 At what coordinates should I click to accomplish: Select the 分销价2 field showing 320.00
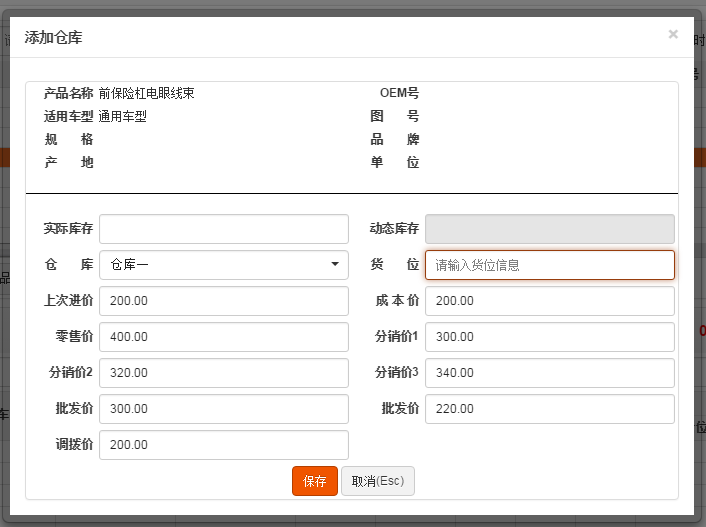pyautogui.click(x=223, y=373)
